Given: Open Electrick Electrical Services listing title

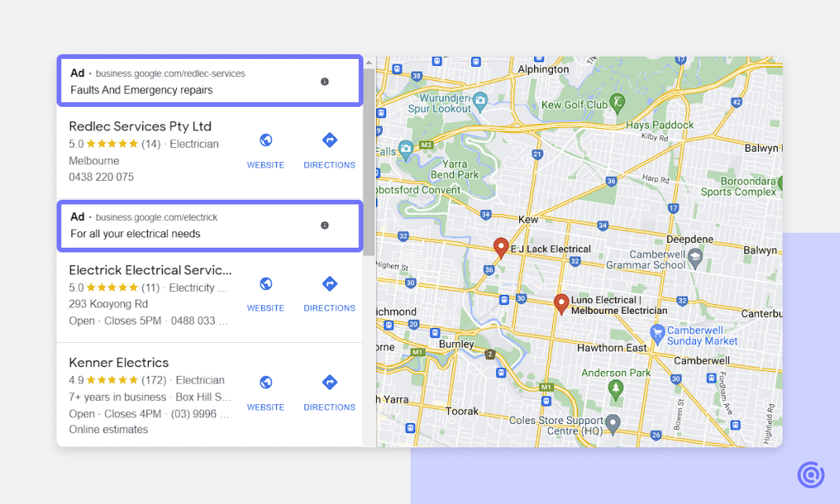Looking at the screenshot, I should click(x=150, y=270).
